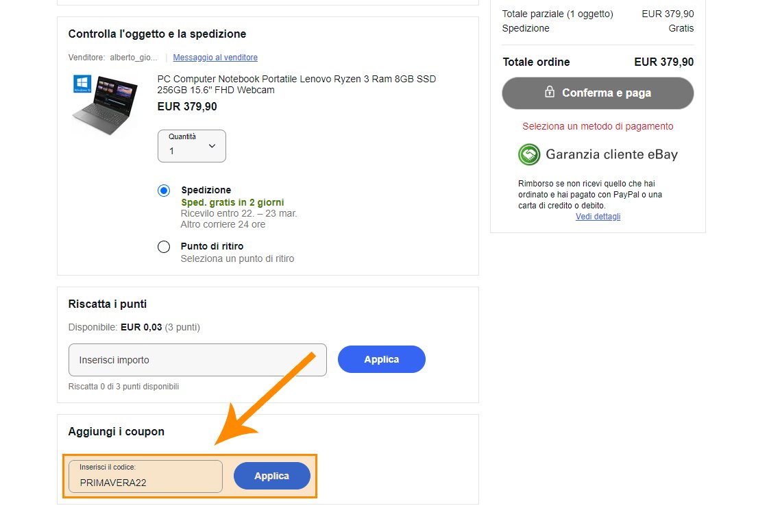This screenshot has height=532, width=769.
Task: Open the Quantità dropdown
Action: (191, 146)
